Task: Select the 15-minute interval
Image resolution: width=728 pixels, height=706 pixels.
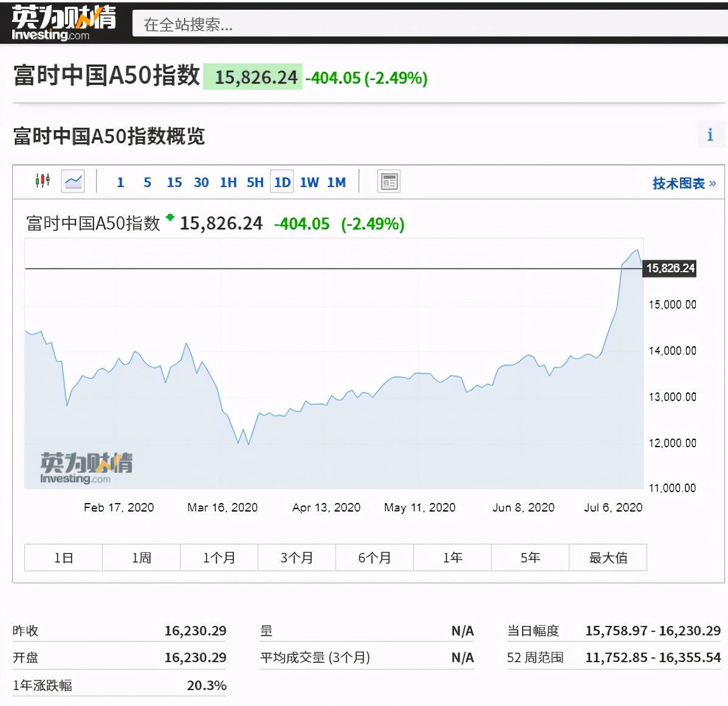Action: point(174,182)
